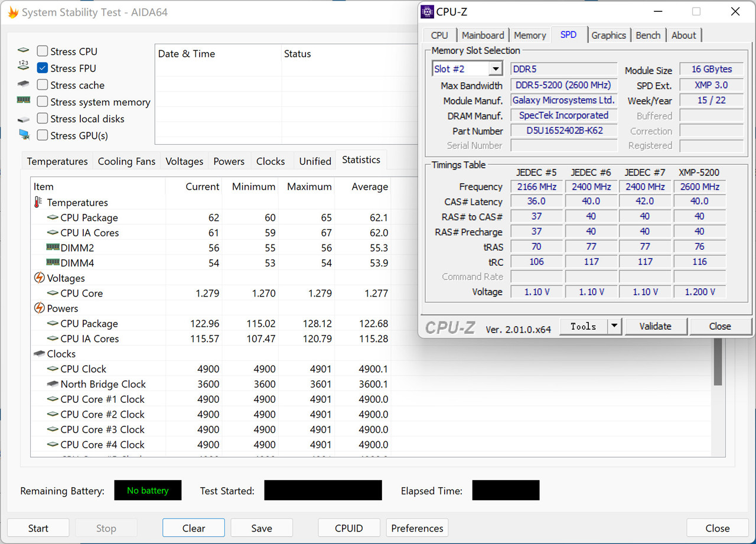
Task: Click the cache icon next to Stress cache
Action: pos(24,85)
